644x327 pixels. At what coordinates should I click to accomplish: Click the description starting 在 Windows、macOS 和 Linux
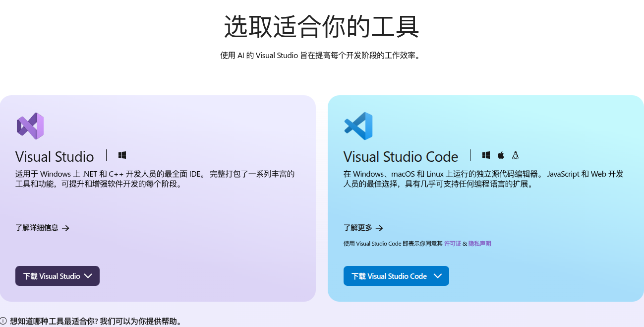point(483,179)
